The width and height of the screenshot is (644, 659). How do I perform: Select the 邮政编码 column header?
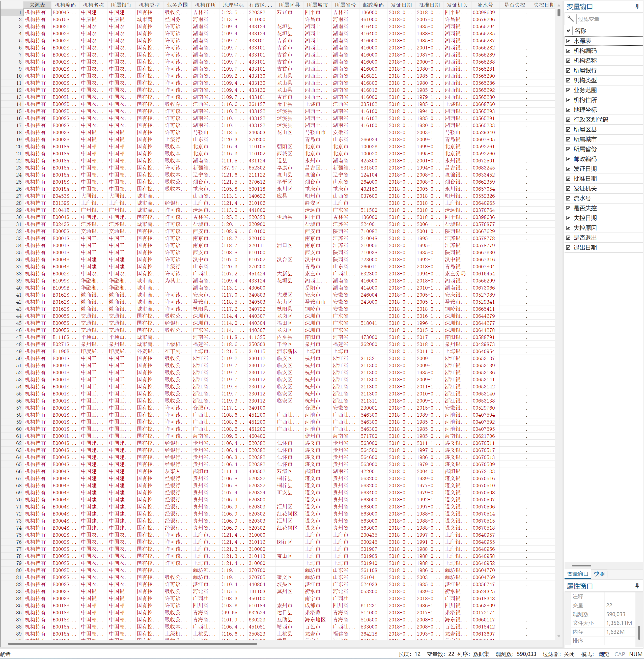pyautogui.click(x=373, y=5)
